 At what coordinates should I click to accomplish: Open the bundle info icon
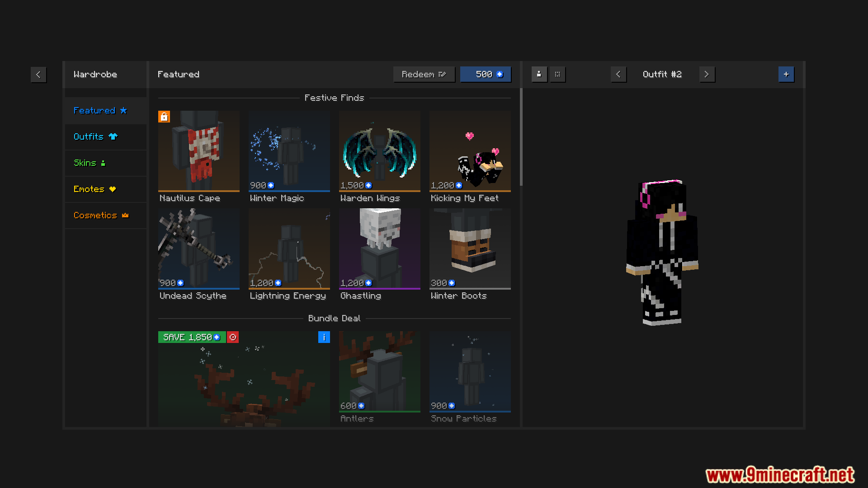[x=324, y=338]
